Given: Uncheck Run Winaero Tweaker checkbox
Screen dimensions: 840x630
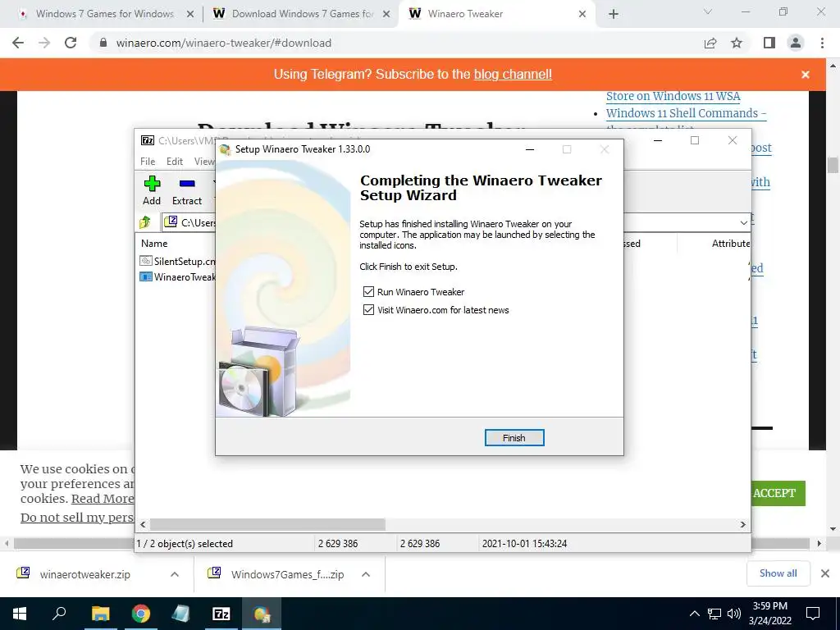Looking at the screenshot, I should [368, 292].
